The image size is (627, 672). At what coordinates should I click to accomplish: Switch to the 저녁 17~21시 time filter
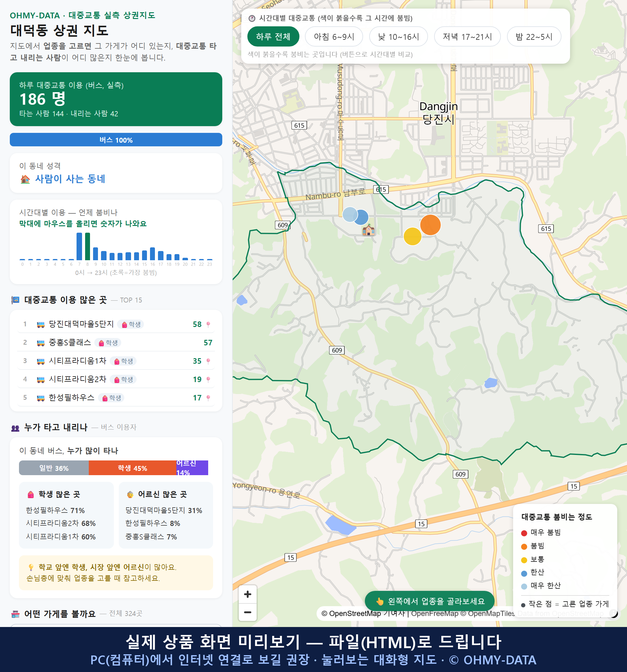[x=467, y=36]
